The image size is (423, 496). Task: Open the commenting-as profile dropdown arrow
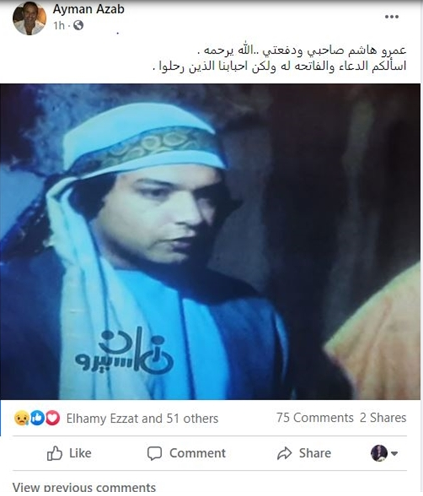click(x=394, y=453)
